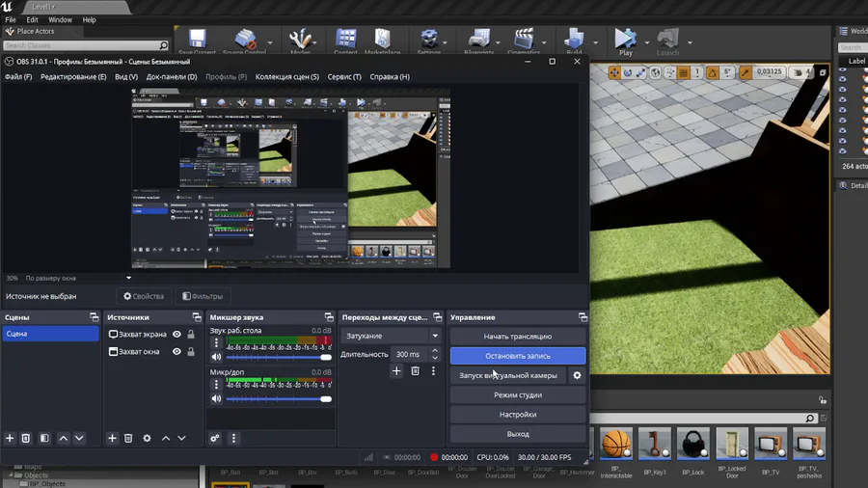Open Редактирование (E) menu
The image size is (868, 488).
tap(73, 77)
